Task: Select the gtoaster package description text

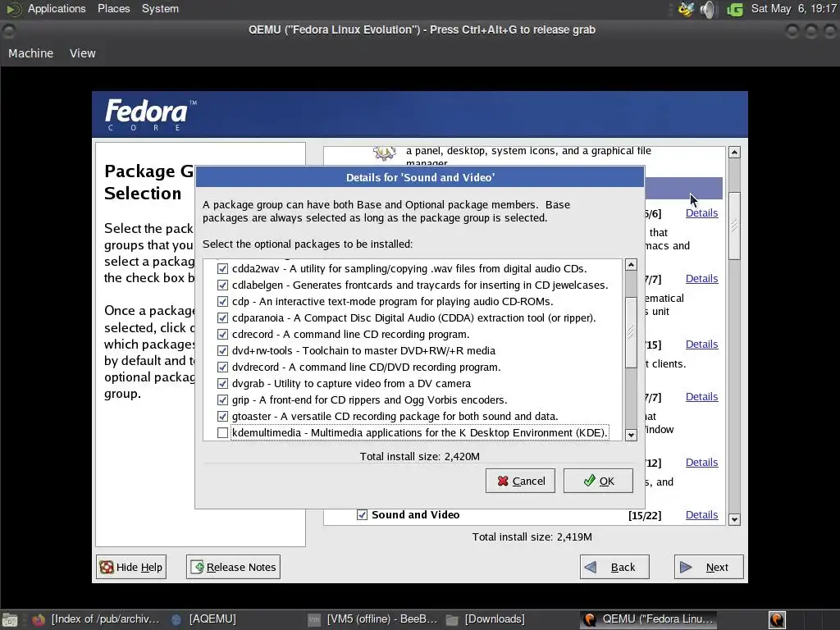Action: (x=395, y=416)
